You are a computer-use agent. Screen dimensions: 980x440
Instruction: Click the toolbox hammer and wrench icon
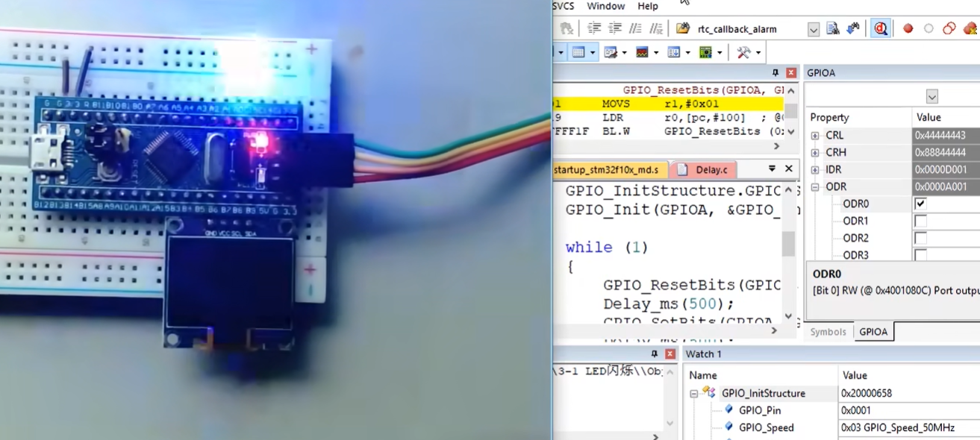click(x=743, y=52)
